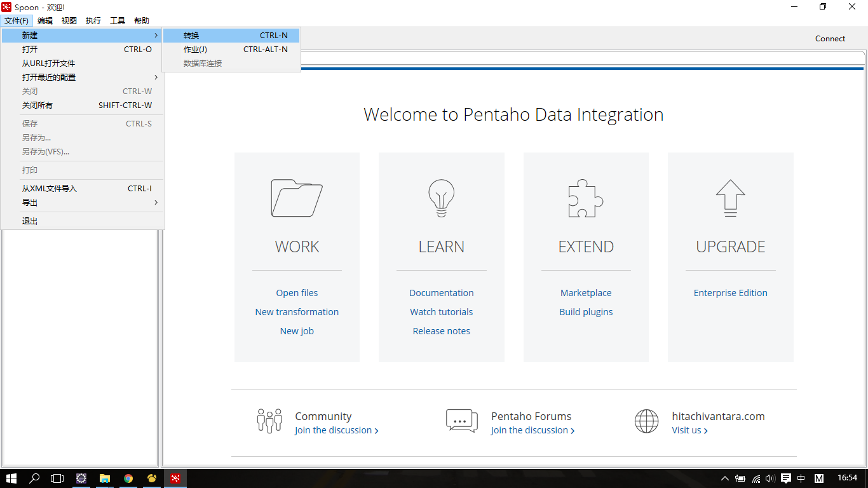This screenshot has width=868, height=488.
Task: Open Task View on the taskbar
Action: point(58,478)
